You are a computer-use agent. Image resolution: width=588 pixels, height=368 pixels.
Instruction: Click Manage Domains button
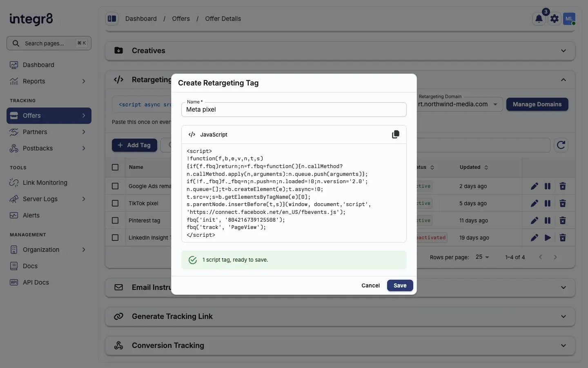click(537, 104)
